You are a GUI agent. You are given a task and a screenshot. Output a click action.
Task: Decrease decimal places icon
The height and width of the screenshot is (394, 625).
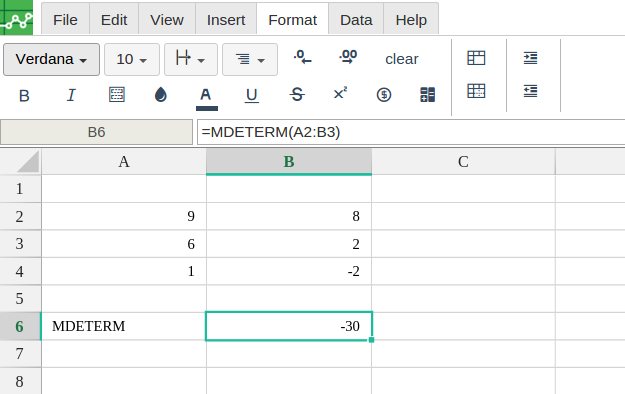[x=303, y=57]
